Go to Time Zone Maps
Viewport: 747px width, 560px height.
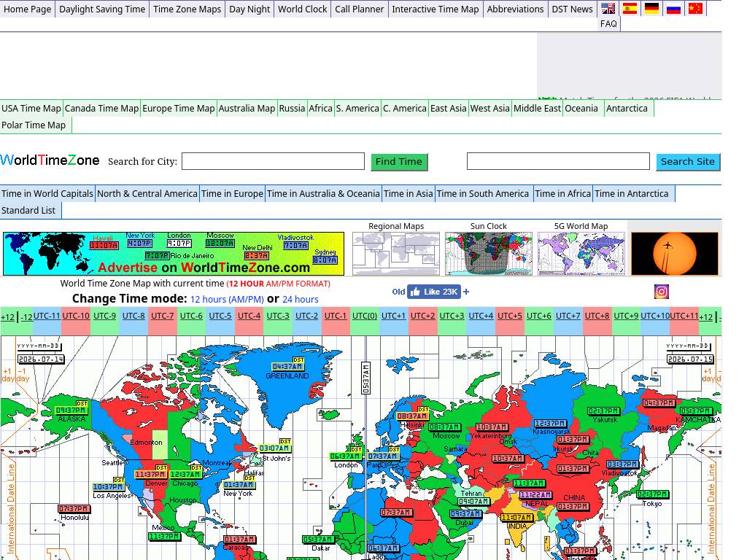[187, 9]
